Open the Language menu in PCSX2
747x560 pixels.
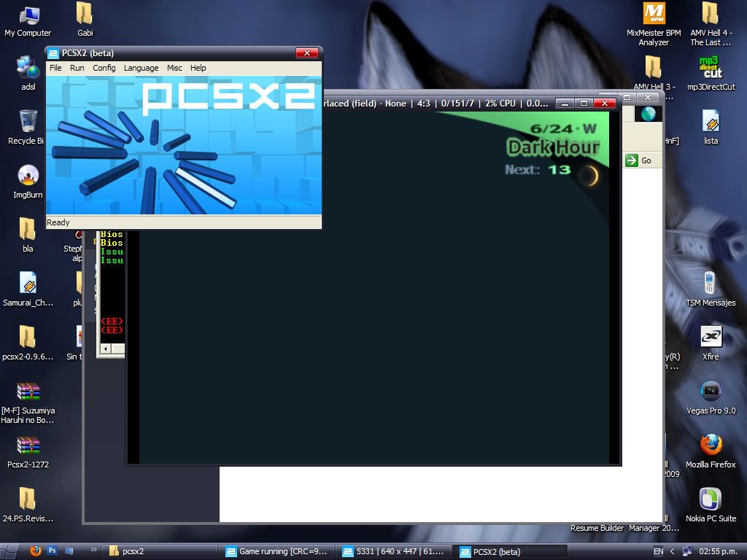click(x=141, y=68)
